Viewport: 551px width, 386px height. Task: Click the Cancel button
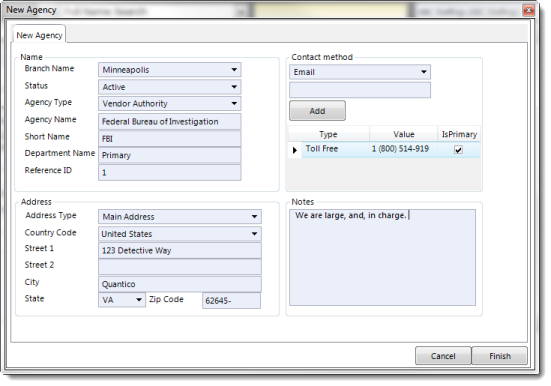pyautogui.click(x=443, y=356)
